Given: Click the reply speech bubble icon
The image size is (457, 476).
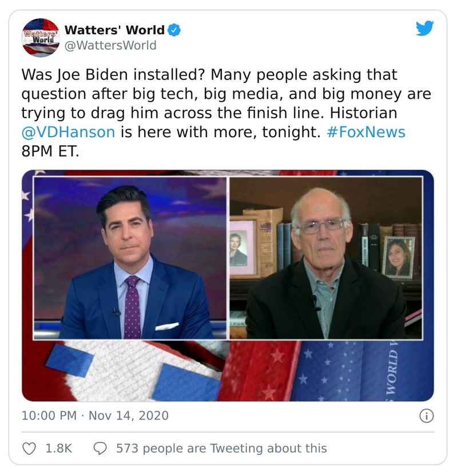Looking at the screenshot, I should point(100,449).
